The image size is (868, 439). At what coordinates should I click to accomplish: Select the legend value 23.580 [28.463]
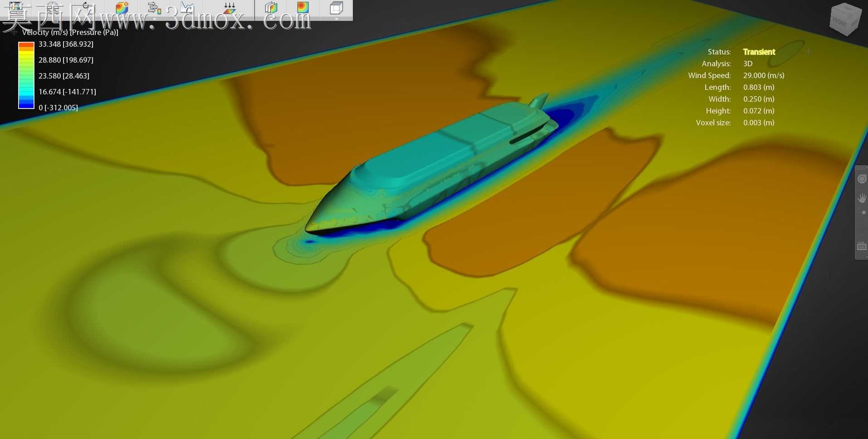pyautogui.click(x=64, y=76)
